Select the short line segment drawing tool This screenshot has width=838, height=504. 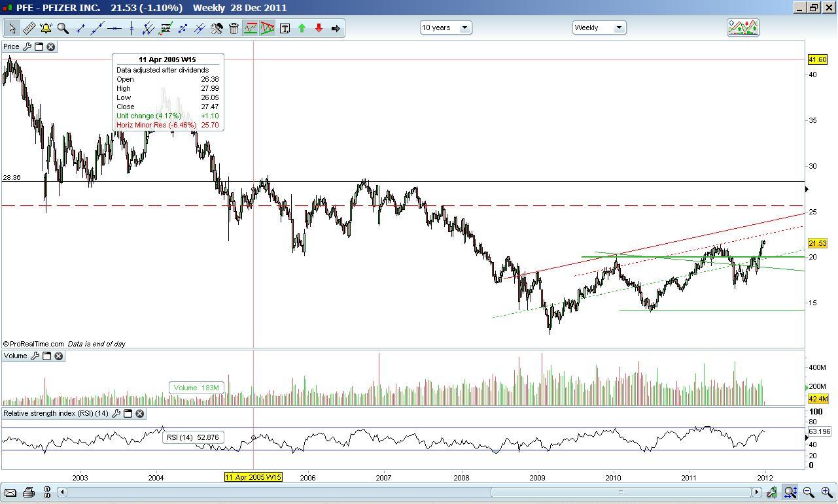point(80,28)
